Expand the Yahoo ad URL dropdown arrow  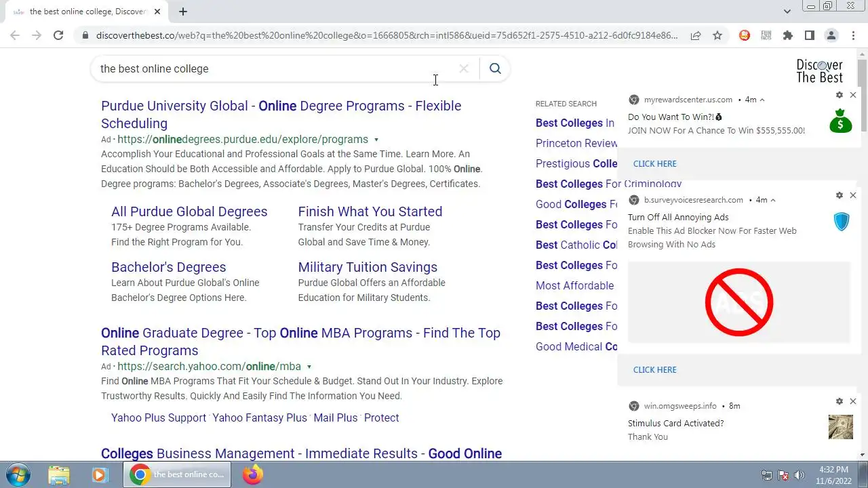click(309, 367)
